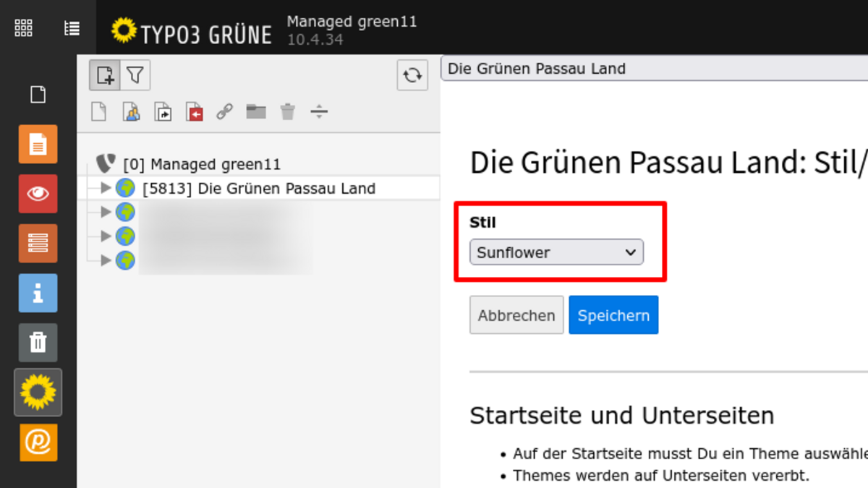Click the Abbrechen button

tap(516, 315)
